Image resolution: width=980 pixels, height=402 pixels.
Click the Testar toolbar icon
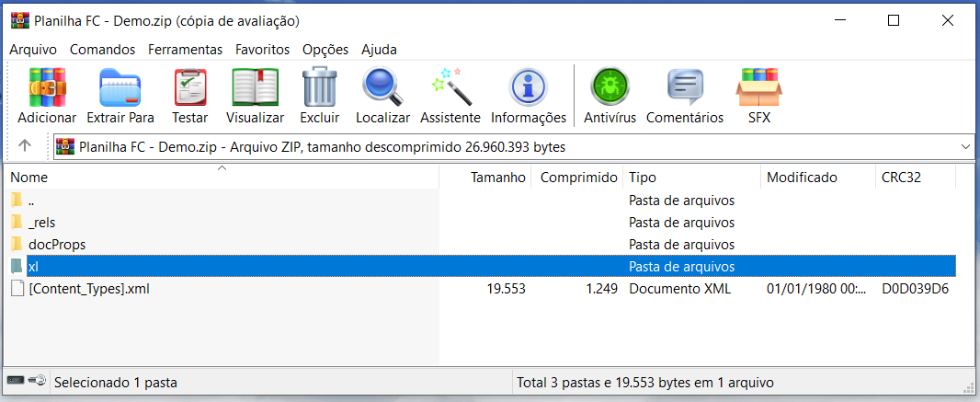pos(190,87)
